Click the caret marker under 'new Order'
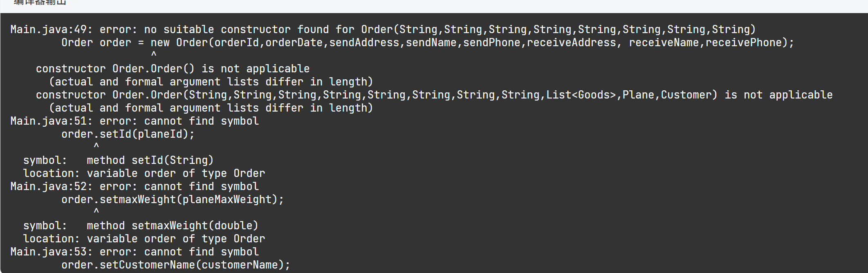Screen dimensions: 868x273 (x=154, y=54)
